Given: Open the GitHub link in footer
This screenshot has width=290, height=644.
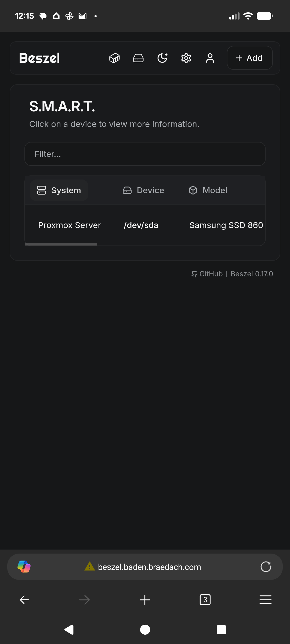Looking at the screenshot, I should point(207,274).
